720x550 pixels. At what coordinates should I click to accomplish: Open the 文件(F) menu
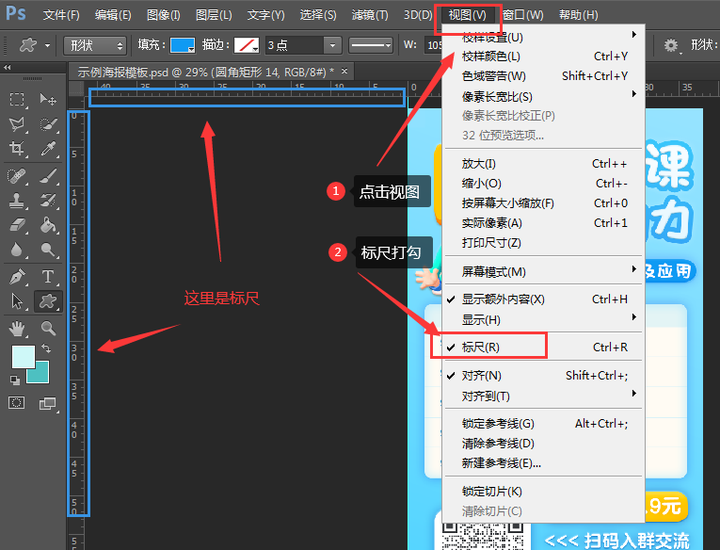click(61, 15)
